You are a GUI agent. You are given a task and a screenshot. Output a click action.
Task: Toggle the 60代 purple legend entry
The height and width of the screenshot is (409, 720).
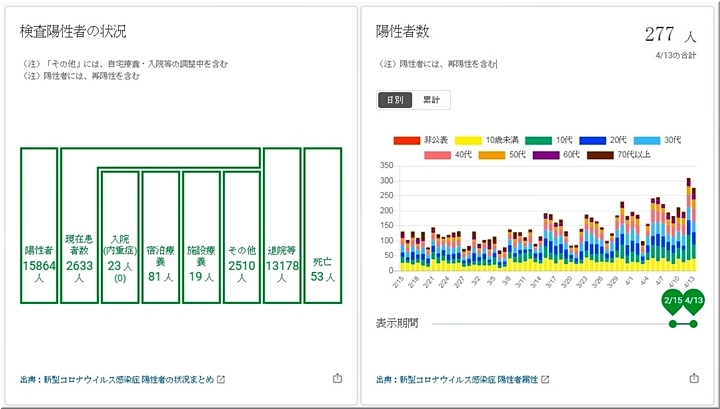pos(558,155)
